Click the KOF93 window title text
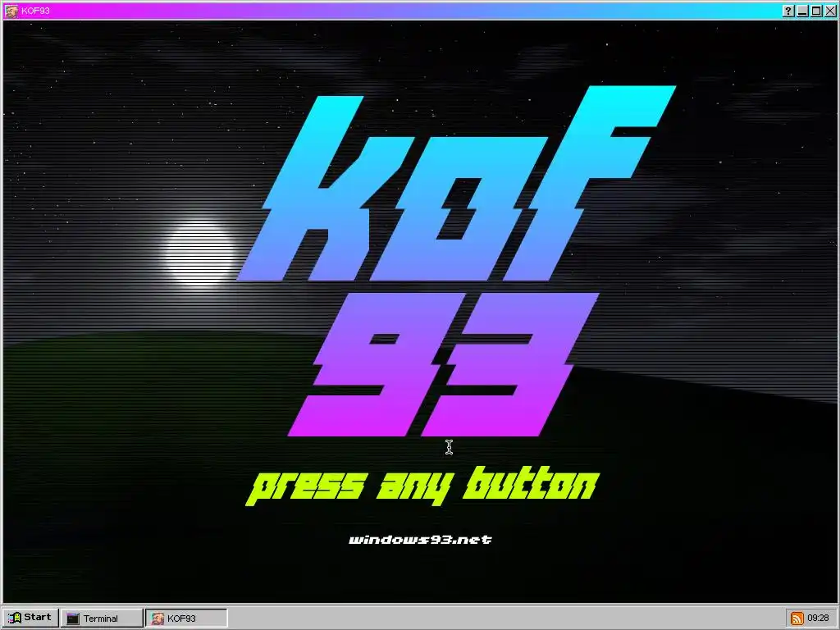This screenshot has height=630, width=840. tap(36, 11)
